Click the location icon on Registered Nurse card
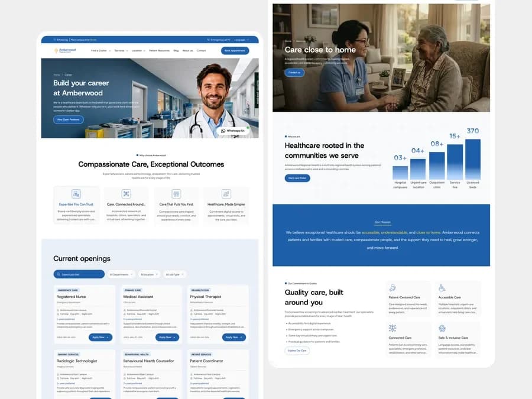Viewport: 532px width, 399px height. pyautogui.click(x=58, y=310)
